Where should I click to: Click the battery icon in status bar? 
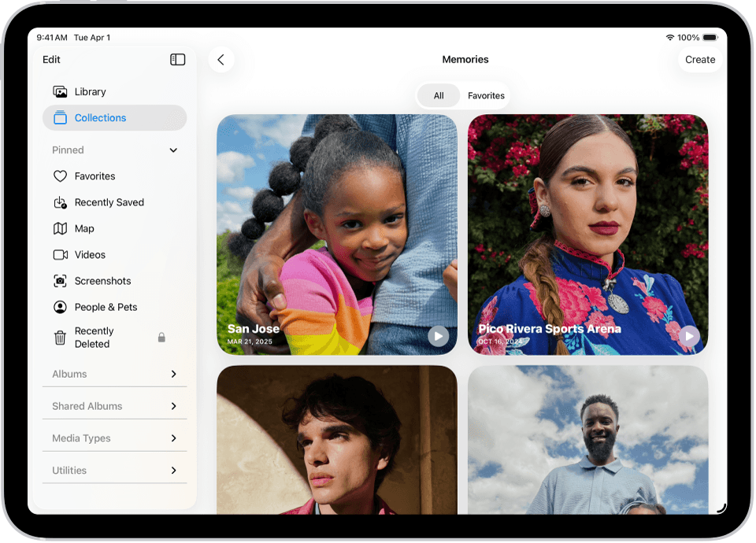click(710, 38)
